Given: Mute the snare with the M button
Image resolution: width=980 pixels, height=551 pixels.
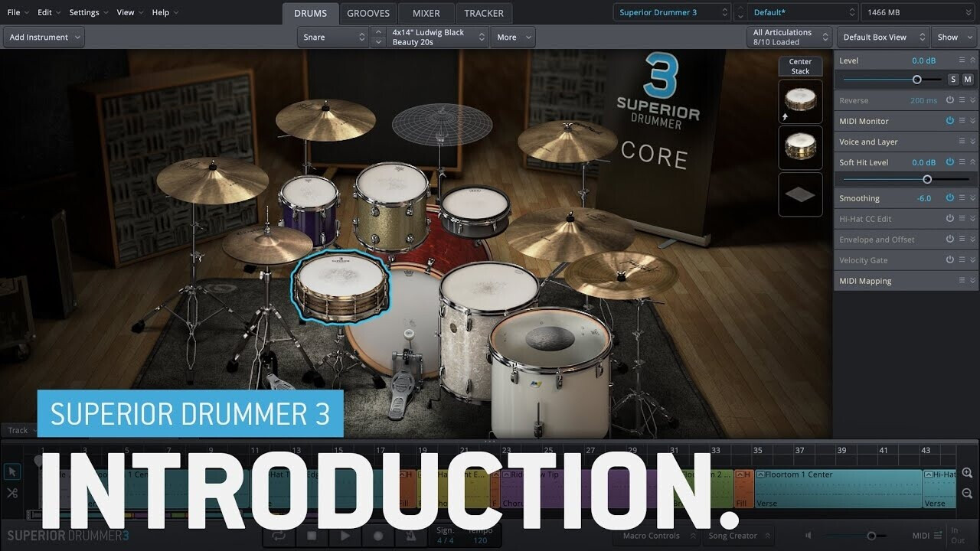Looking at the screenshot, I should (x=968, y=80).
